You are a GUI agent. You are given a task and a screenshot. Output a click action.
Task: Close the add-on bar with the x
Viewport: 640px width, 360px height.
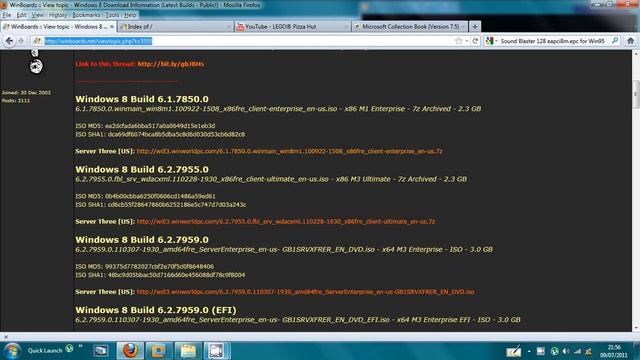coord(5,337)
